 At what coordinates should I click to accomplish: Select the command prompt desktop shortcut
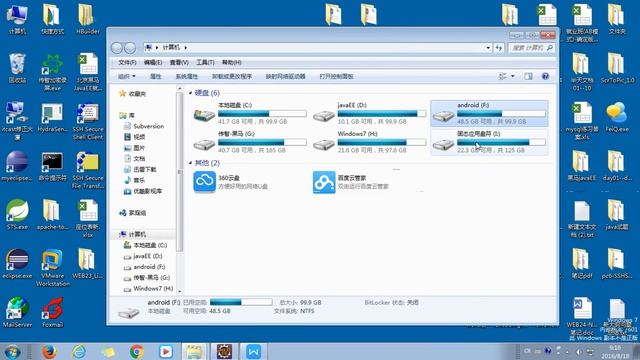point(53,166)
